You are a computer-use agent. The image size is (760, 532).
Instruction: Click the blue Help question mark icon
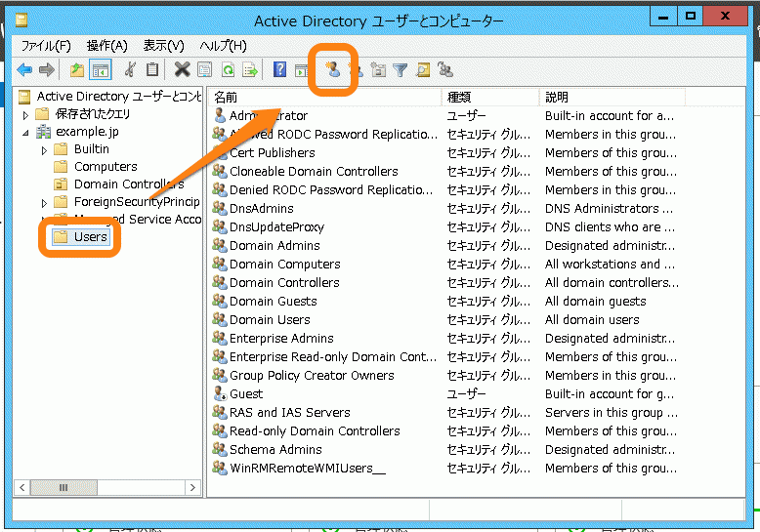[279, 69]
